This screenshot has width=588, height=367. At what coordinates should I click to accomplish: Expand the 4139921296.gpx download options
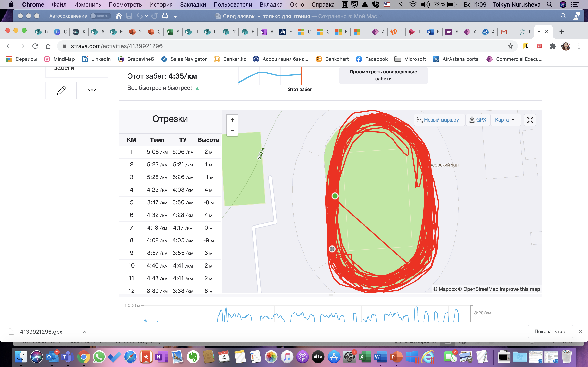(x=85, y=332)
